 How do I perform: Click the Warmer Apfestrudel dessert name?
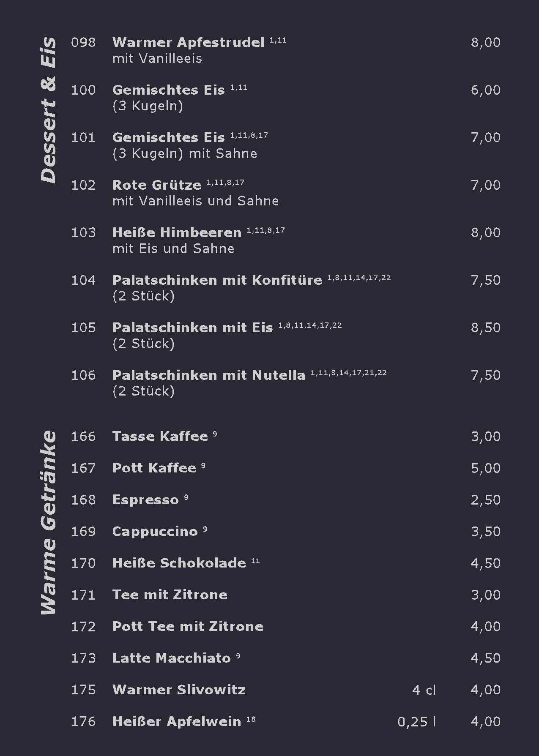click(188, 43)
